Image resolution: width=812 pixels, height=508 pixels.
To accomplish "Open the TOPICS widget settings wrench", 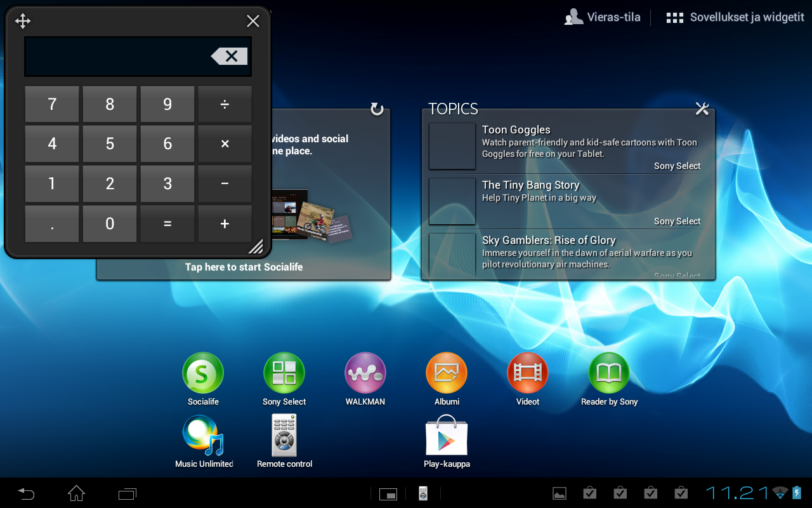I will pos(702,109).
